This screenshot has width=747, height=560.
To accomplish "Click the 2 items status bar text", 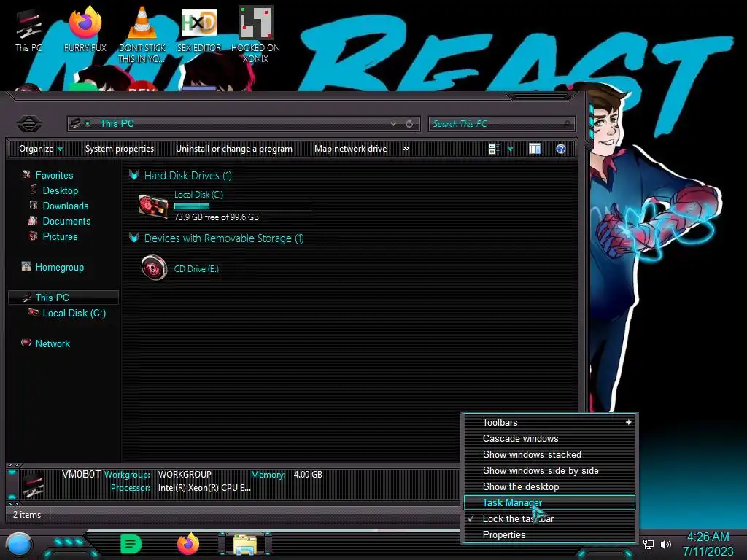I will pos(27,515).
